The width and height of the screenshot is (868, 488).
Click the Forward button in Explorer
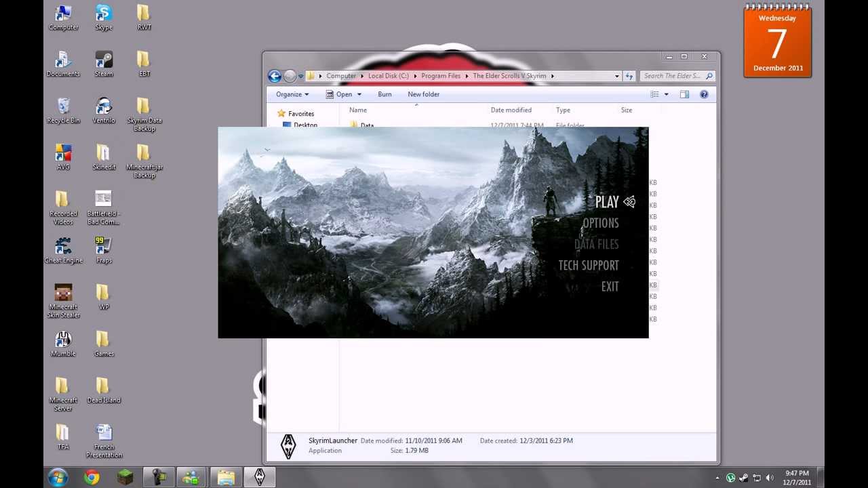pos(290,76)
